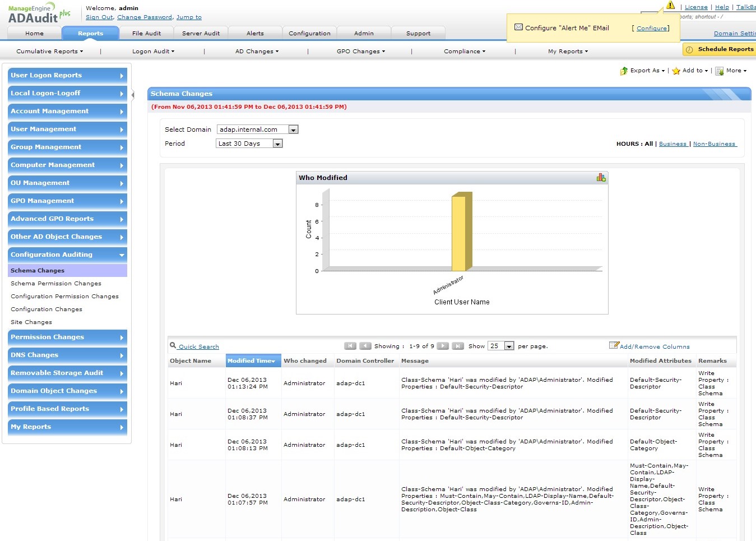The image size is (756, 541).
Task: Collapse the left sidebar with the arrow handle
Action: point(133,95)
